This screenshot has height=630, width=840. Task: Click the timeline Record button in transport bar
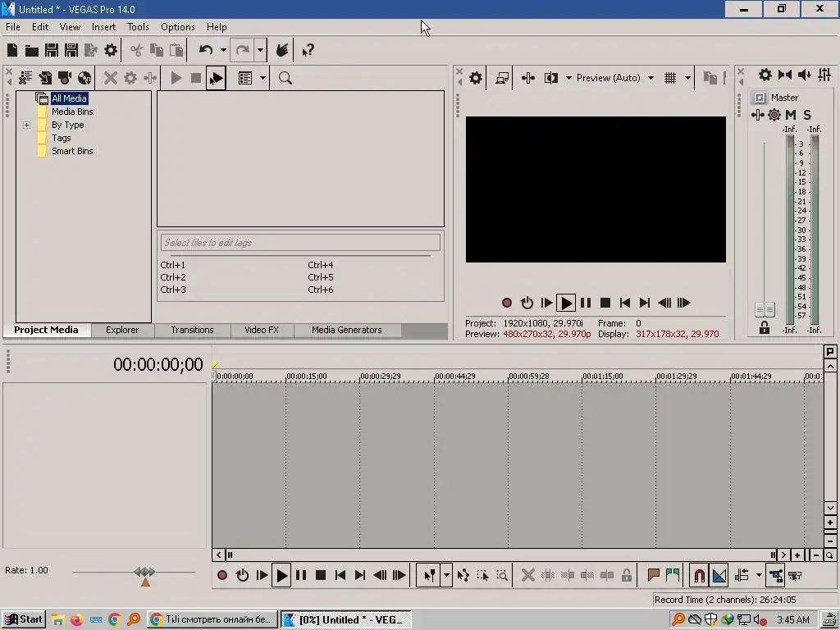click(222, 576)
